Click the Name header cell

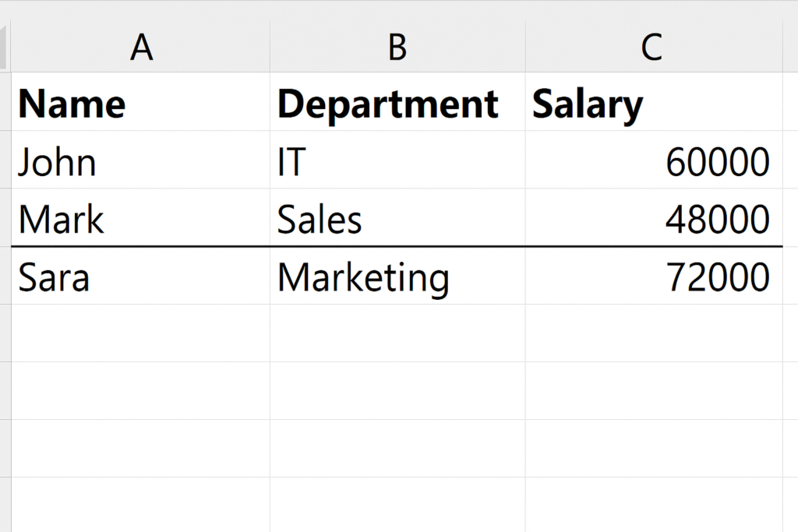tap(140, 101)
